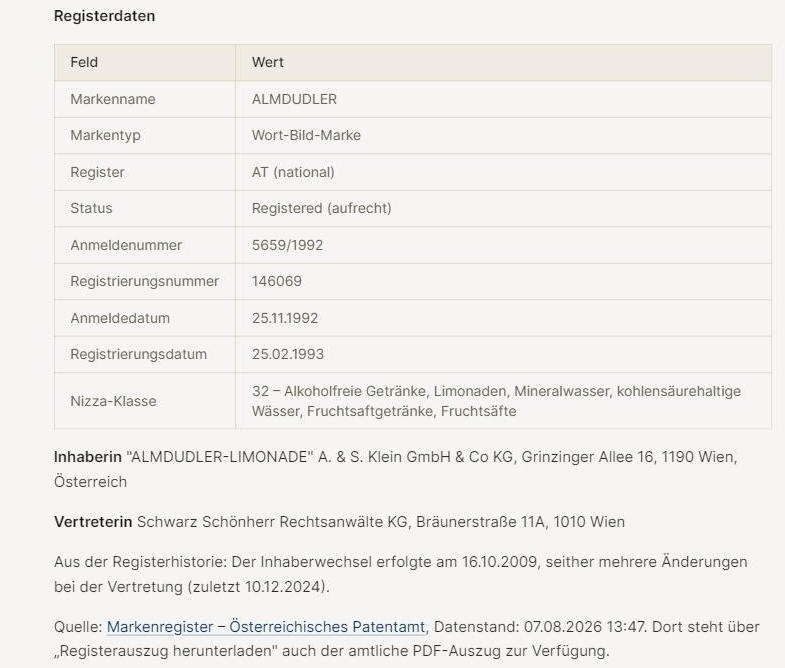Select the 'Feld' column header
Screen dimensions: 785x668
tap(145, 63)
